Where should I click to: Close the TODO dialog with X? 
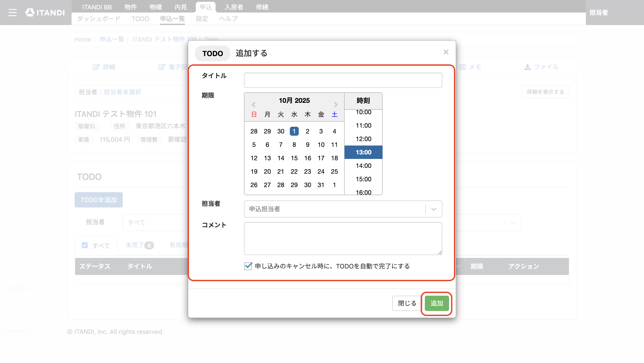point(446,52)
